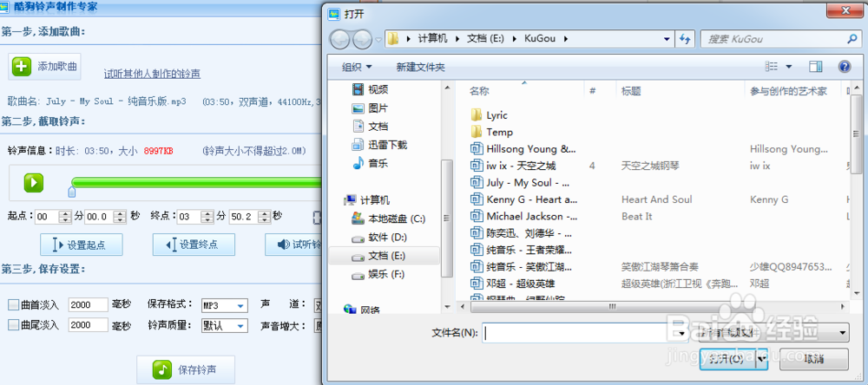Screen dimensions: 868x385
Task: Select file iw ix - 天空之城
Action: point(513,166)
